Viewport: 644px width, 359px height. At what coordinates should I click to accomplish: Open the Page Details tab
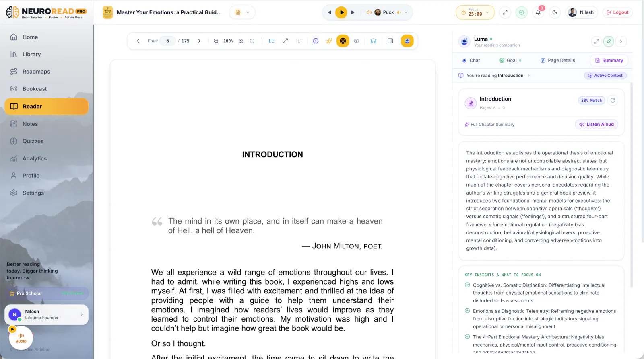[558, 60]
